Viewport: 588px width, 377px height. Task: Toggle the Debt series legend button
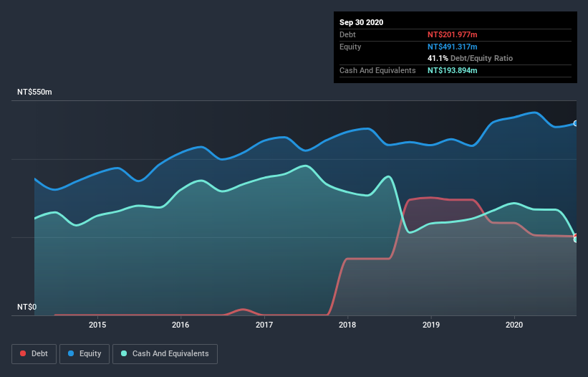point(34,354)
